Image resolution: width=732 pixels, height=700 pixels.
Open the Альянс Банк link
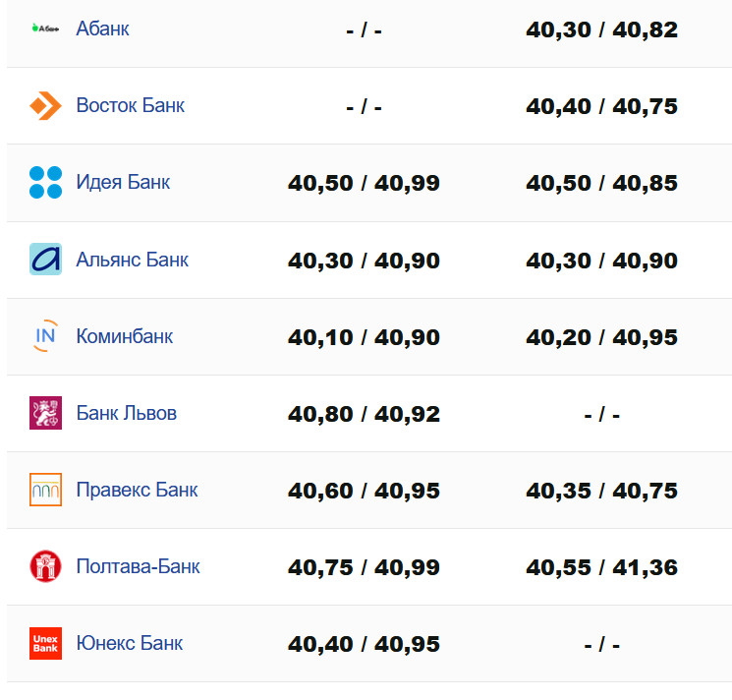[x=132, y=260]
